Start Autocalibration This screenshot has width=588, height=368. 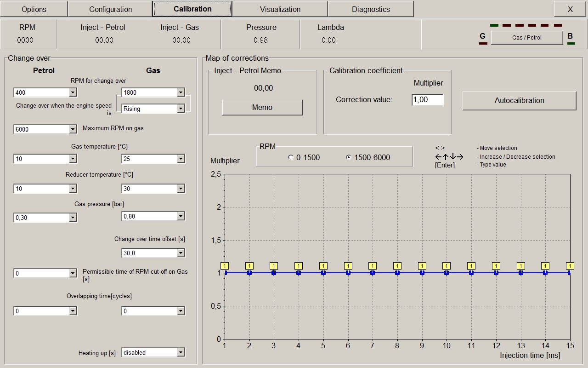[519, 100]
